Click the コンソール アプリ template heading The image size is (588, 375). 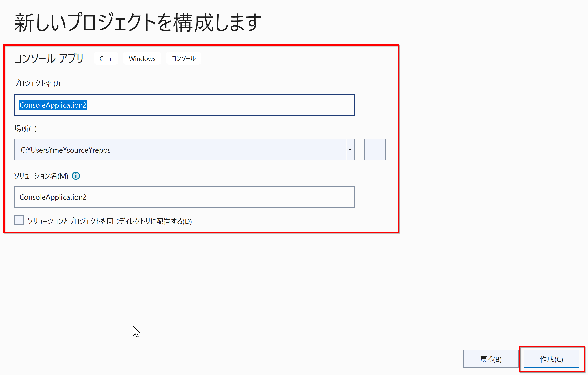coord(49,59)
